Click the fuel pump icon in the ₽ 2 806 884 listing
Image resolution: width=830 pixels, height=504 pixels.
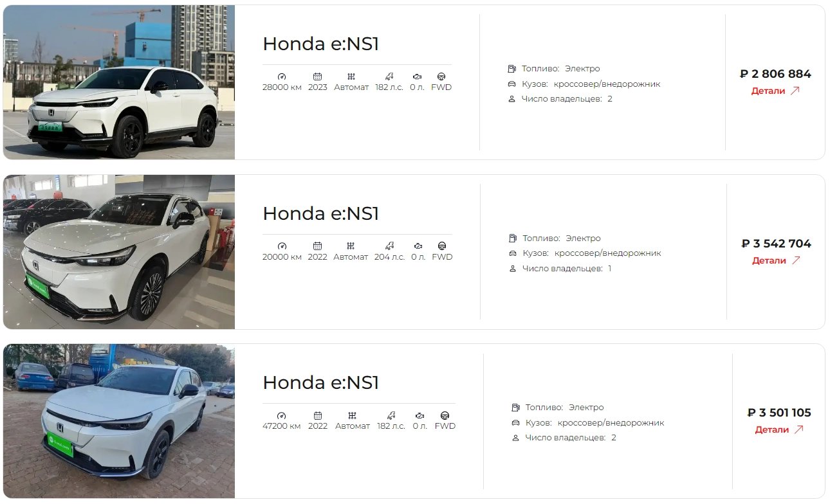(x=512, y=69)
